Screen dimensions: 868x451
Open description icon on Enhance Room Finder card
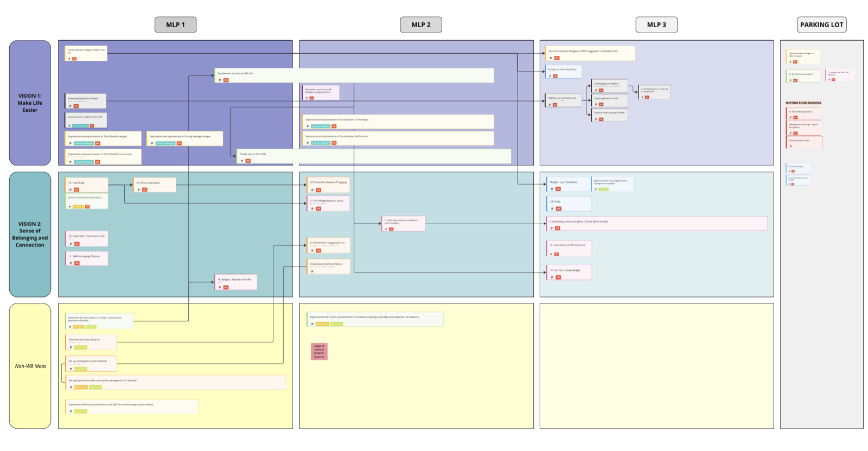coord(790,146)
